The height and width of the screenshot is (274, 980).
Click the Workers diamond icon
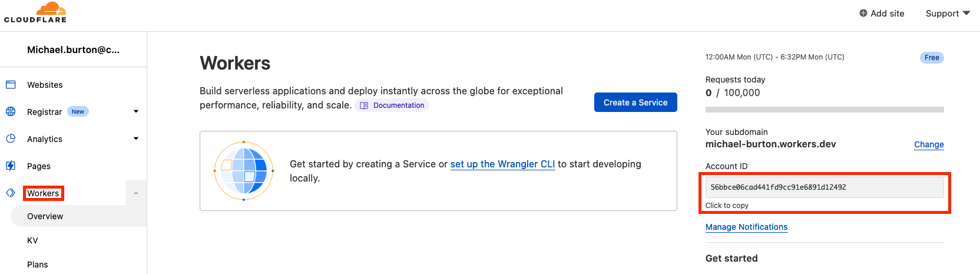(x=11, y=193)
